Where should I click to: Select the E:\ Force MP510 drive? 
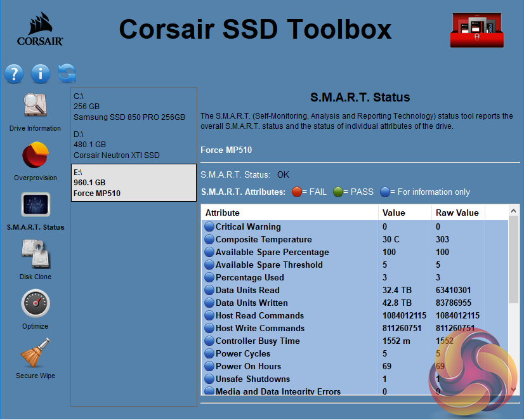pyautogui.click(x=133, y=183)
